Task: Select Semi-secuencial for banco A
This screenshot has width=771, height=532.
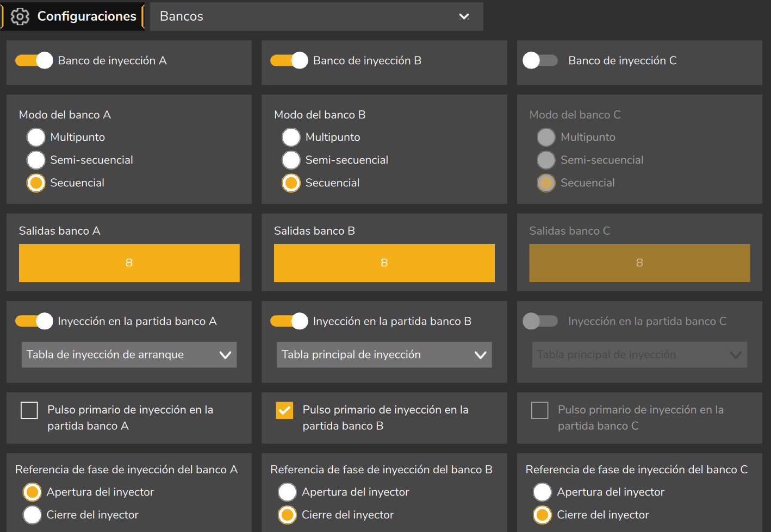Action: click(36, 160)
